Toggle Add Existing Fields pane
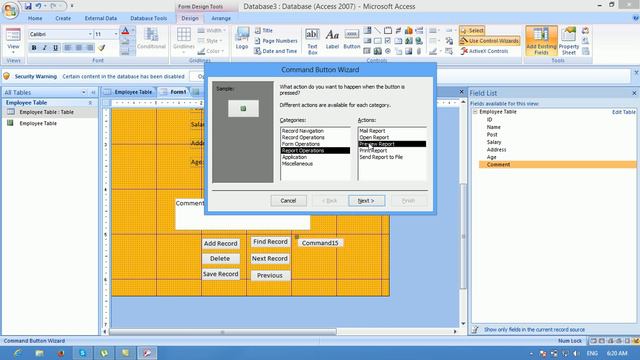Viewport: 640px width, 360px height. (541, 41)
